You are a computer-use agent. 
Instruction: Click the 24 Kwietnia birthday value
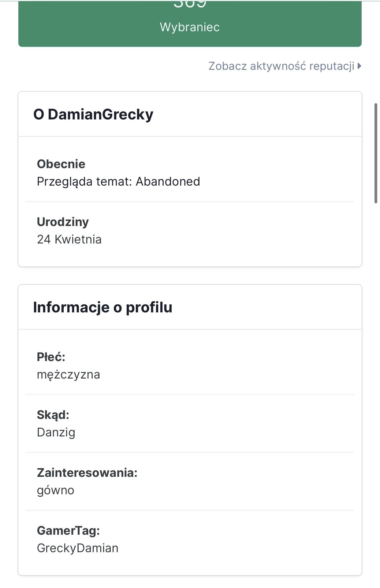coord(69,239)
